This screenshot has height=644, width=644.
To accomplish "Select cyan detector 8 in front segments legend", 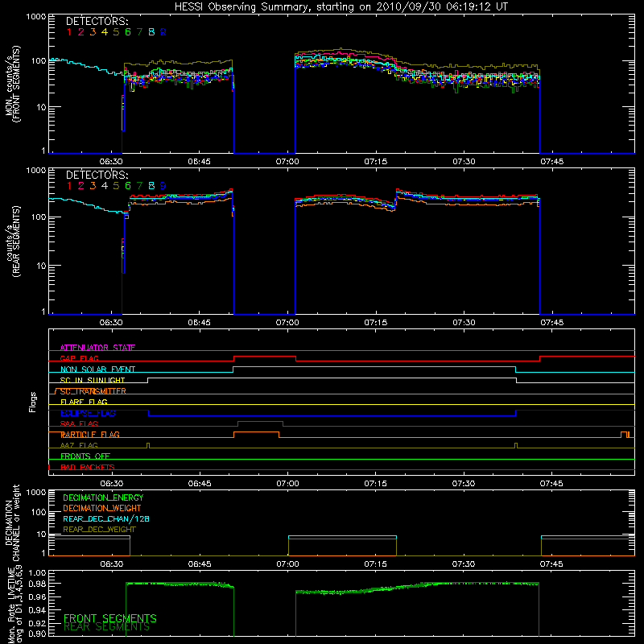I will coord(151,32).
